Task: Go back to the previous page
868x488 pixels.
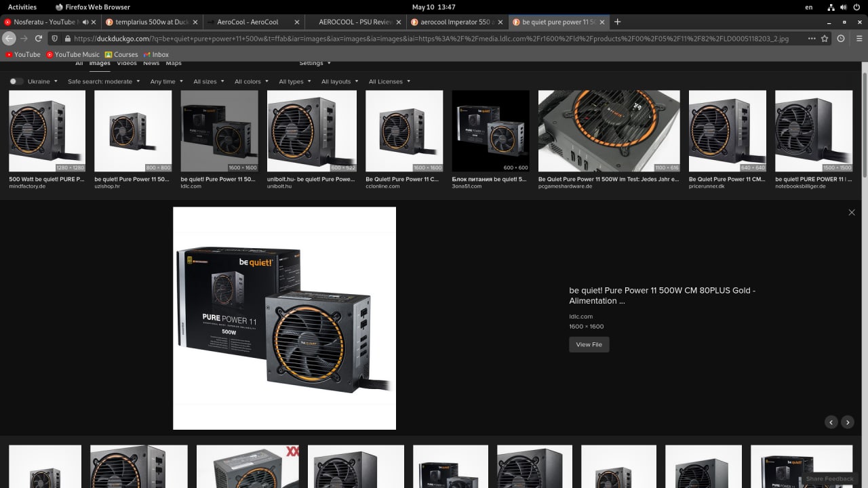Action: click(x=9, y=39)
